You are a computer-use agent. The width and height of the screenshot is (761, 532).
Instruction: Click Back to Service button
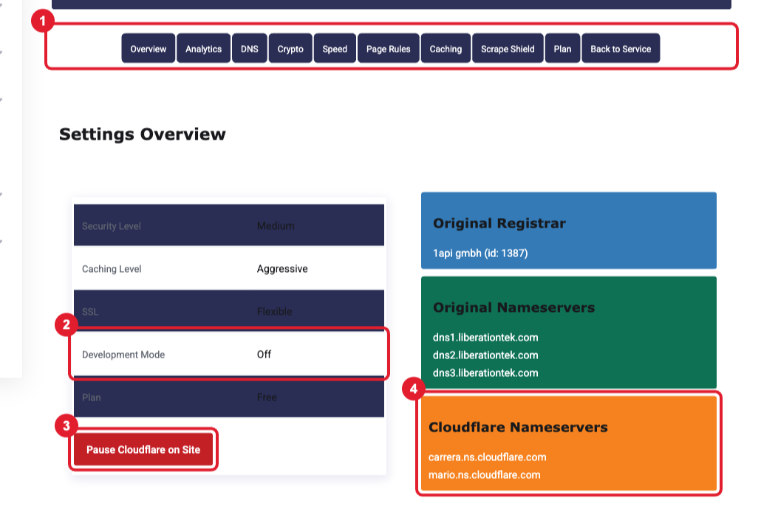point(621,49)
